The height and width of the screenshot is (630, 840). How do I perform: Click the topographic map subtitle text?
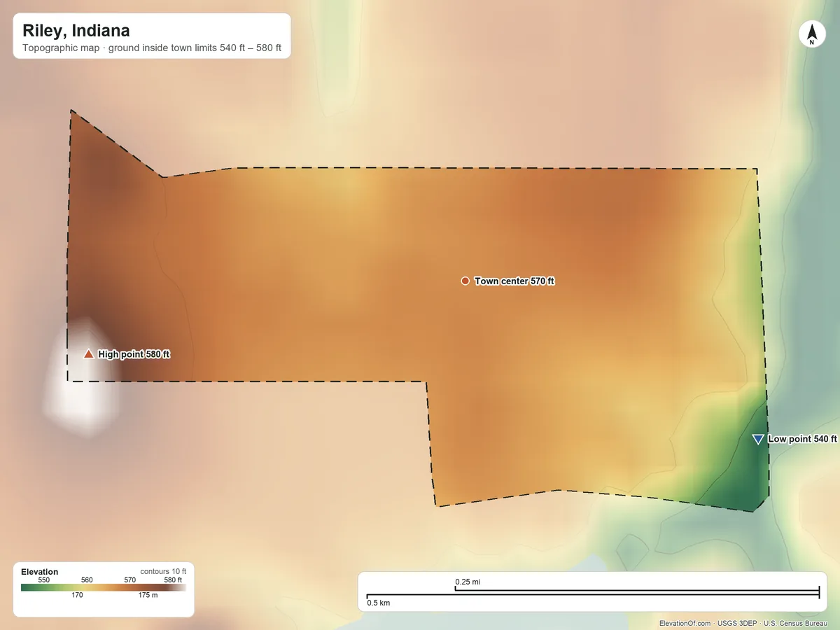point(152,48)
